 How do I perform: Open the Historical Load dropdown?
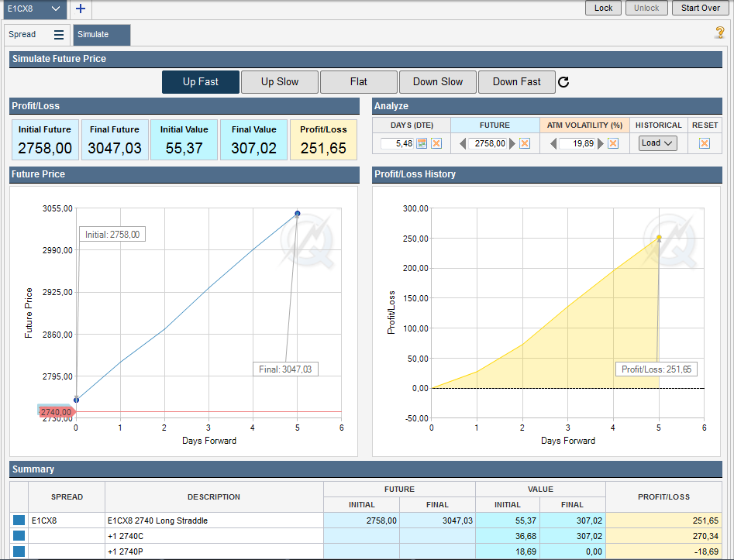657,143
